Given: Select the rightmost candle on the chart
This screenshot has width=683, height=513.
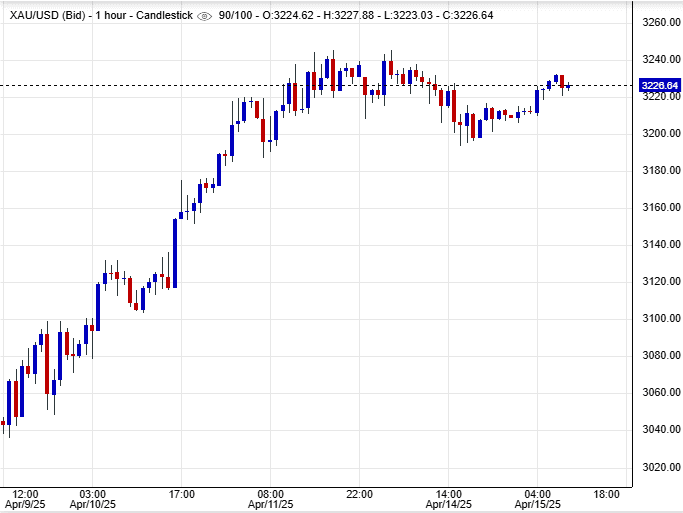Looking at the screenshot, I should click(x=568, y=85).
